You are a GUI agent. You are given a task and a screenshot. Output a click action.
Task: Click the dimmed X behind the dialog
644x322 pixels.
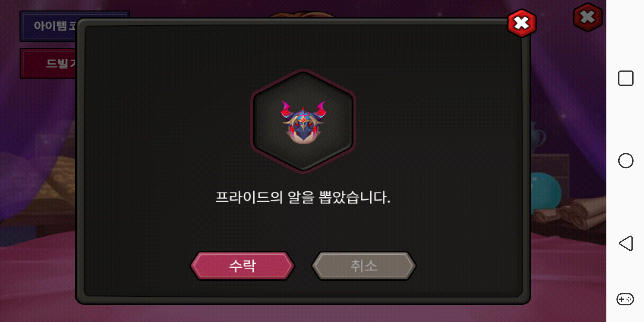(587, 17)
